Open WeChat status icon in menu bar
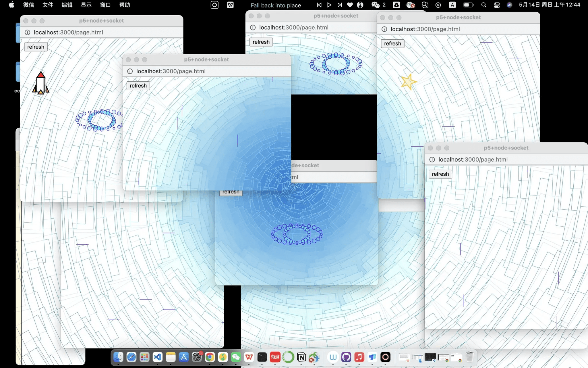588x368 pixels. (376, 5)
